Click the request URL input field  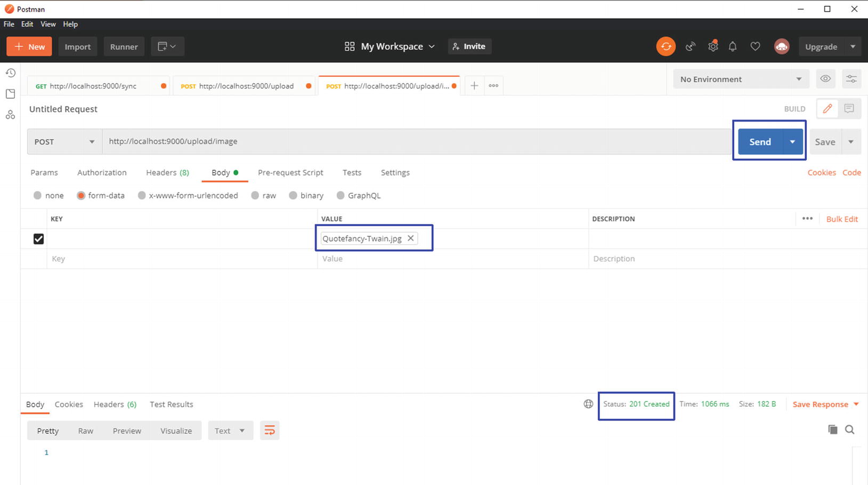pos(416,141)
